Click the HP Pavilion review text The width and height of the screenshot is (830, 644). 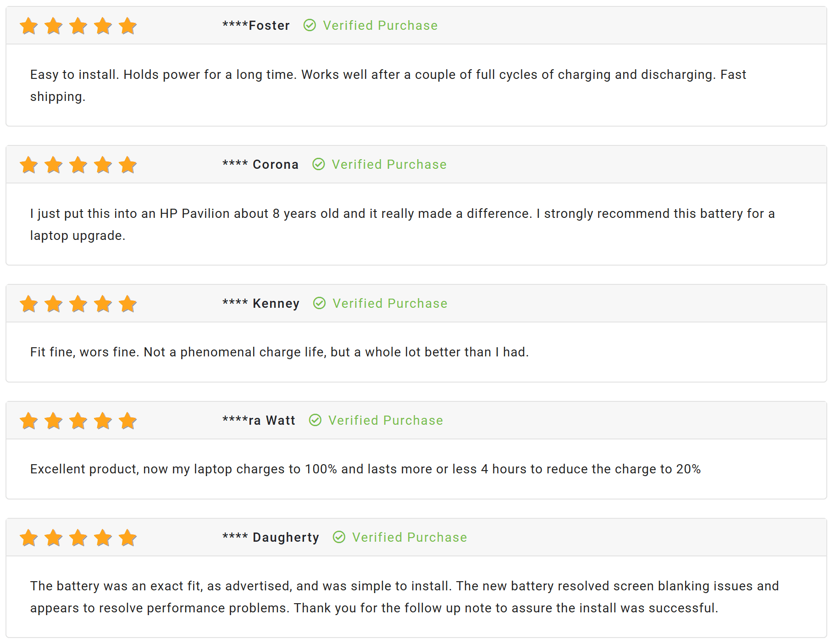coord(402,224)
